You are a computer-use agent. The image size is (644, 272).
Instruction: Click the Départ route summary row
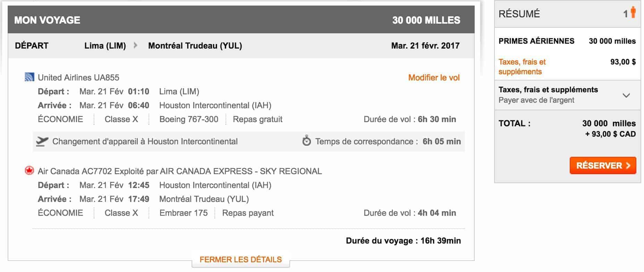(241, 45)
